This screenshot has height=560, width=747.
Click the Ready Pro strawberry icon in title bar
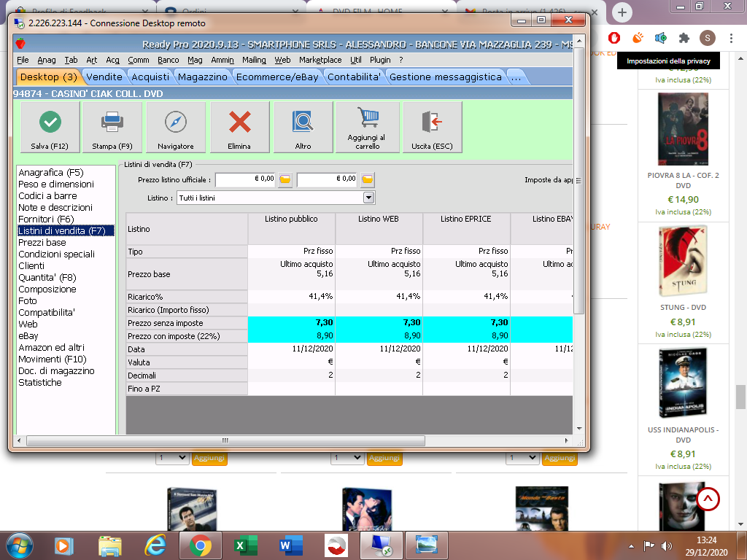pos(20,44)
